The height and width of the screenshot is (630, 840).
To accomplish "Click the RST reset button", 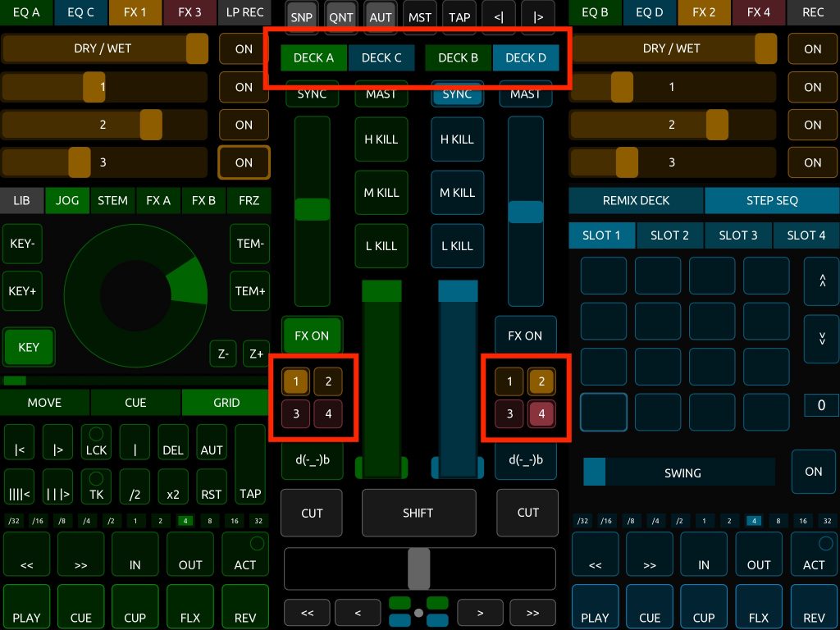I will point(211,487).
